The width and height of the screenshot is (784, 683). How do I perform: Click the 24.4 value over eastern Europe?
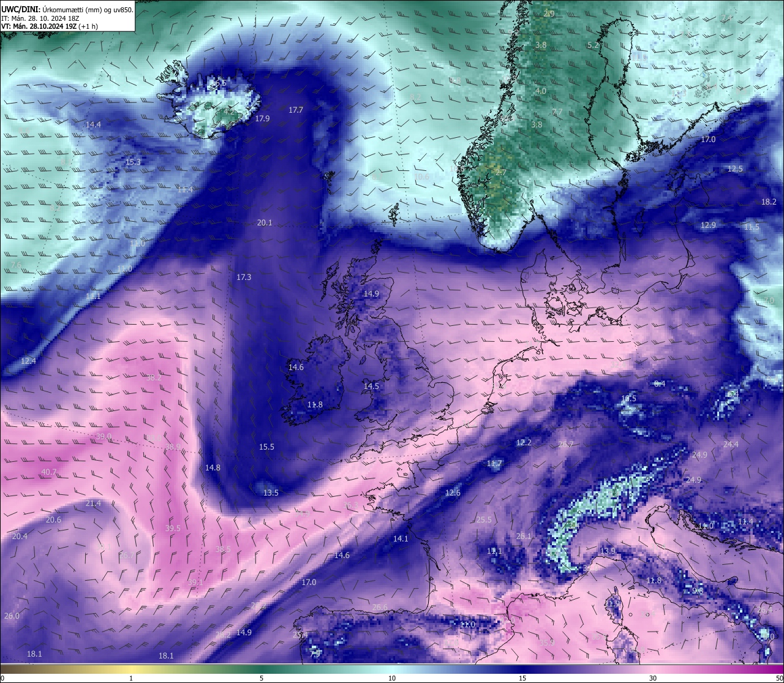(x=731, y=444)
